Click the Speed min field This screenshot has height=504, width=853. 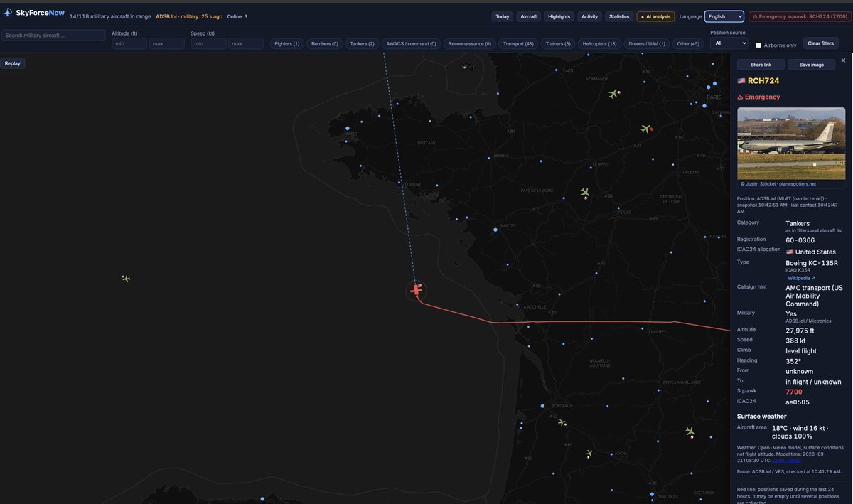(208, 43)
